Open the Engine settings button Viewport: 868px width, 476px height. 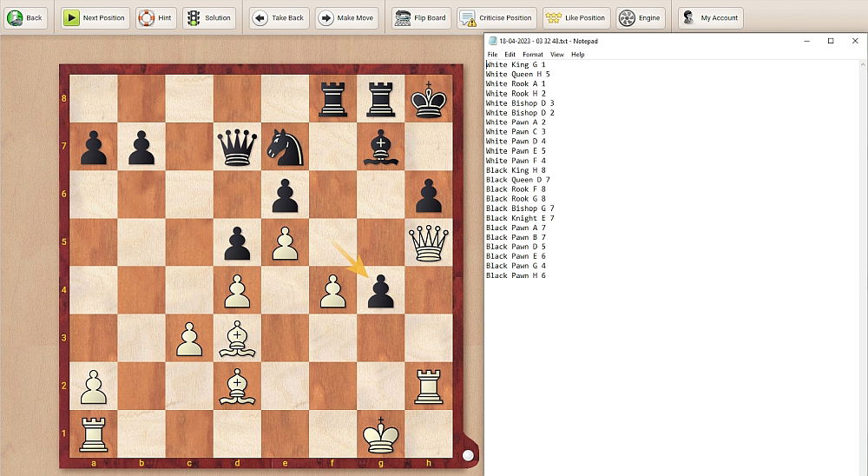point(639,17)
